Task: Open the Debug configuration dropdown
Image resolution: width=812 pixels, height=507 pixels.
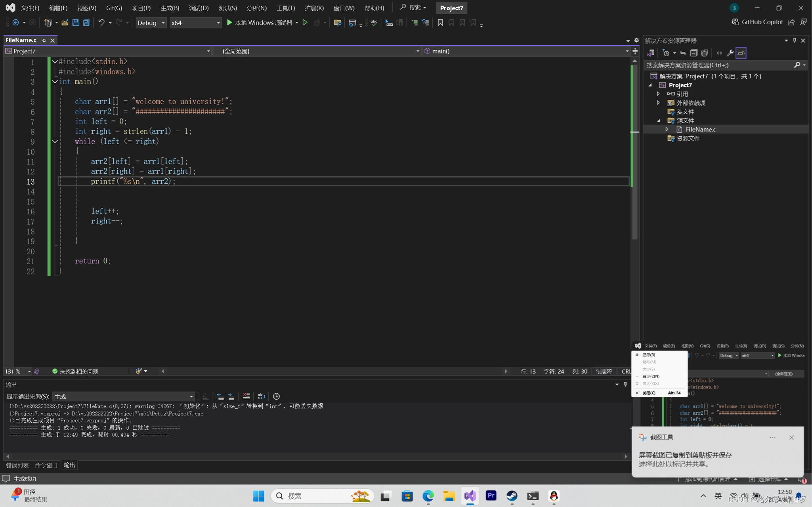Action: (151, 23)
